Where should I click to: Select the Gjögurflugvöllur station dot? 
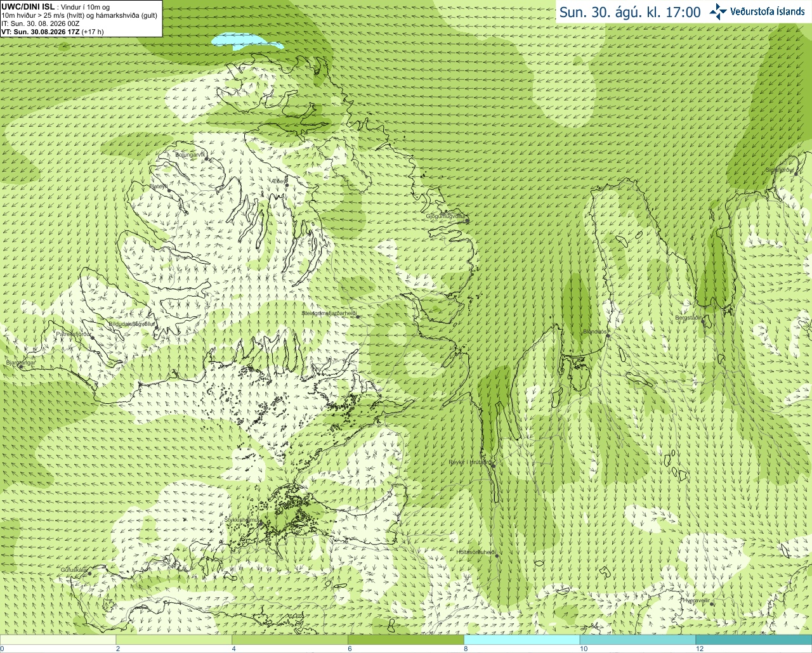[x=468, y=221]
